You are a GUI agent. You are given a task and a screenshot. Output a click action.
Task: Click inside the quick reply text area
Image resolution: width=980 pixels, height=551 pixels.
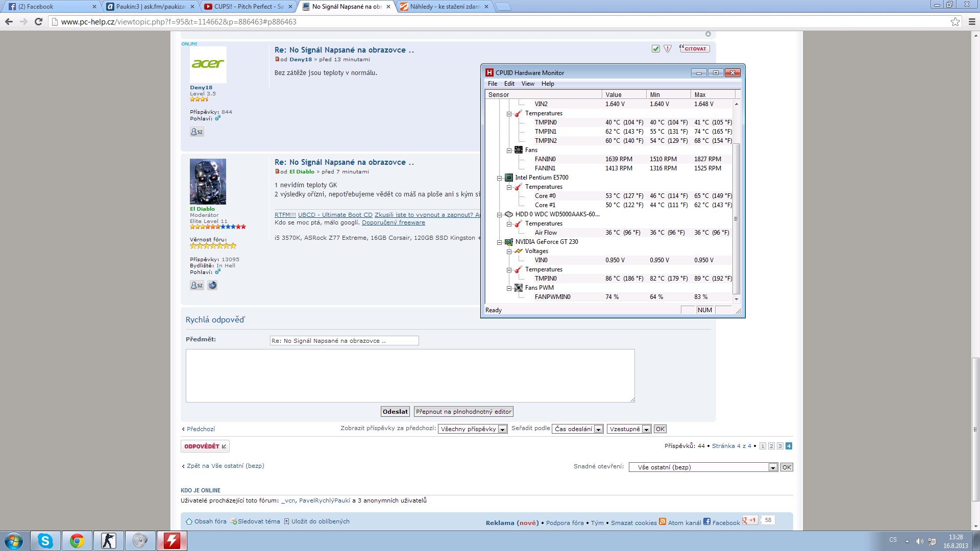(410, 375)
